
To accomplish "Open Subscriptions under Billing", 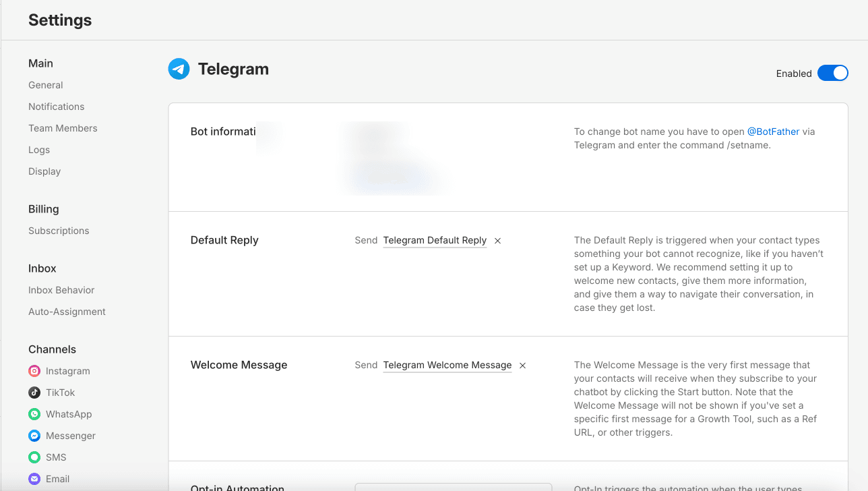I will click(59, 231).
